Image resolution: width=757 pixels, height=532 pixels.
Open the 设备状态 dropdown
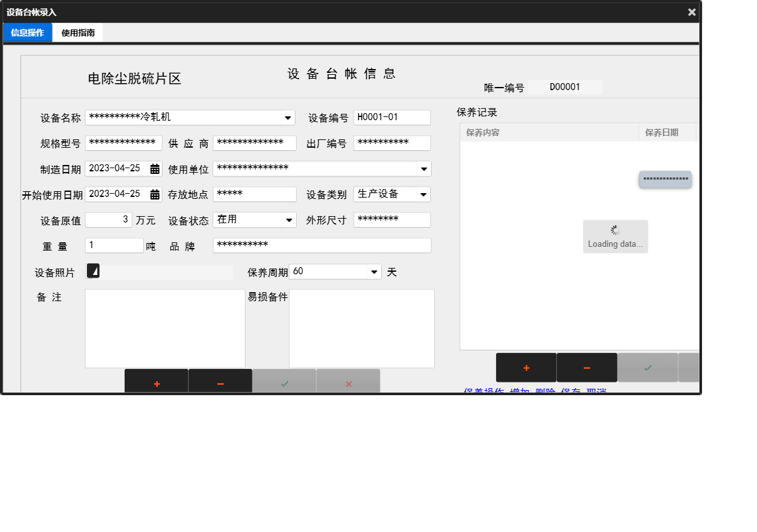291,219
